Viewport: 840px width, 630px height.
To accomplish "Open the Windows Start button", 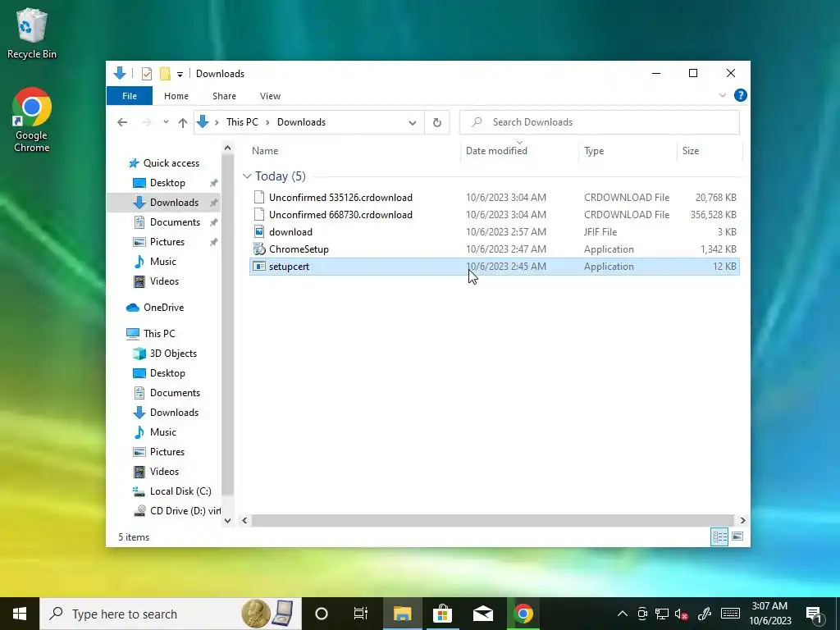I will click(x=20, y=614).
